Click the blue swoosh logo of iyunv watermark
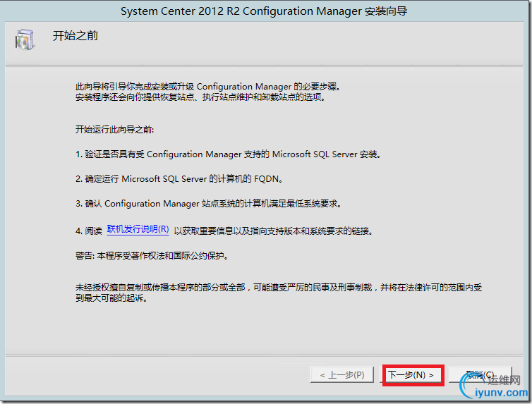This screenshot has height=404, width=532. (468, 386)
